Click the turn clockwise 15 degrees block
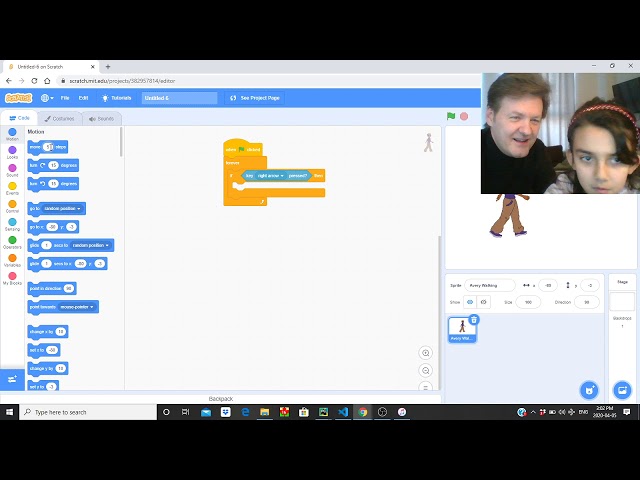 [53, 165]
